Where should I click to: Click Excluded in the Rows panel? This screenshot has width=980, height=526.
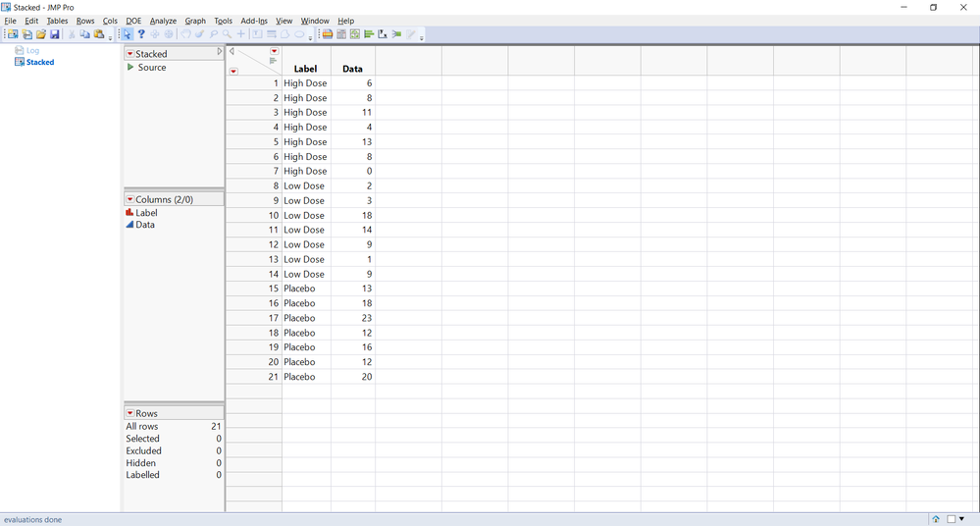(x=144, y=451)
